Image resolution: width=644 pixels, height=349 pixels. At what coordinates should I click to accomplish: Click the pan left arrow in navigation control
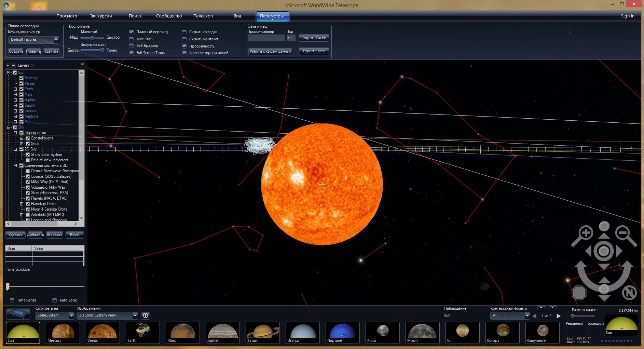[589, 251]
